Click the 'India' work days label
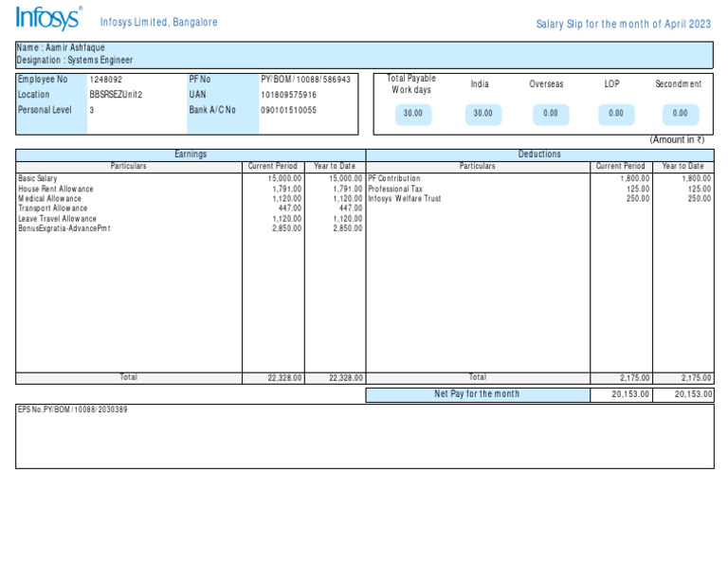The width and height of the screenshot is (728, 563). click(480, 84)
